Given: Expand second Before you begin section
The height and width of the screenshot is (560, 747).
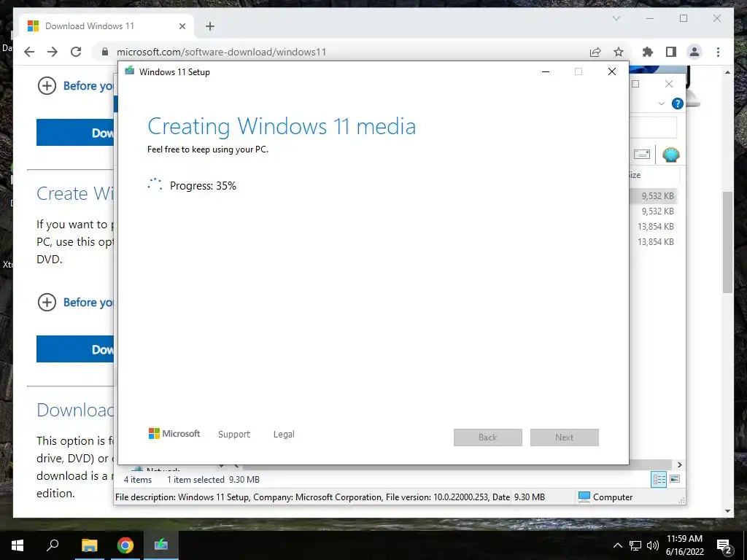Looking at the screenshot, I should 47,302.
